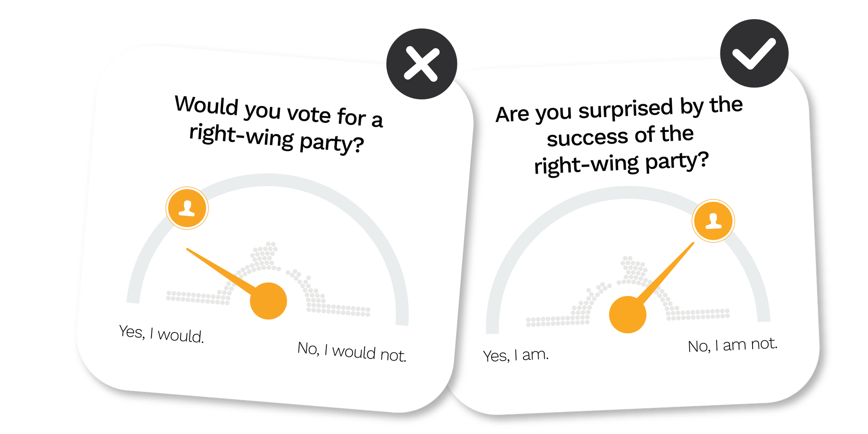868x434 pixels.
Task: Pick the "Yes, I am." answer
Action: (x=516, y=355)
